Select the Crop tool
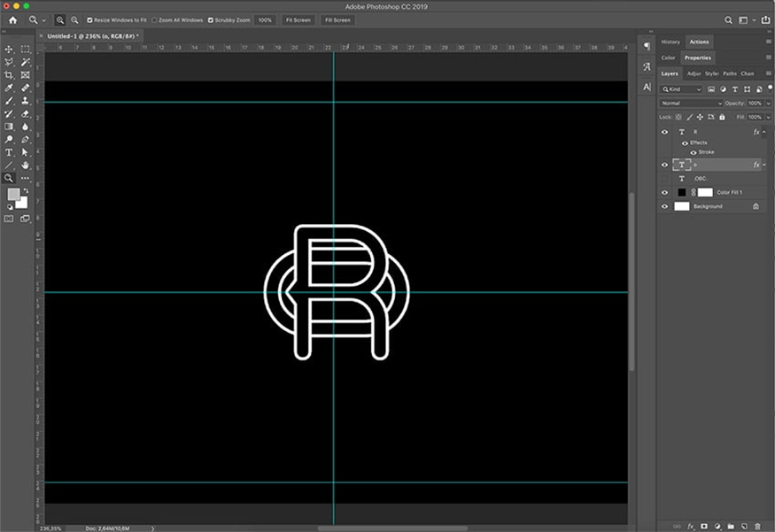This screenshot has height=532, width=775. (x=9, y=75)
